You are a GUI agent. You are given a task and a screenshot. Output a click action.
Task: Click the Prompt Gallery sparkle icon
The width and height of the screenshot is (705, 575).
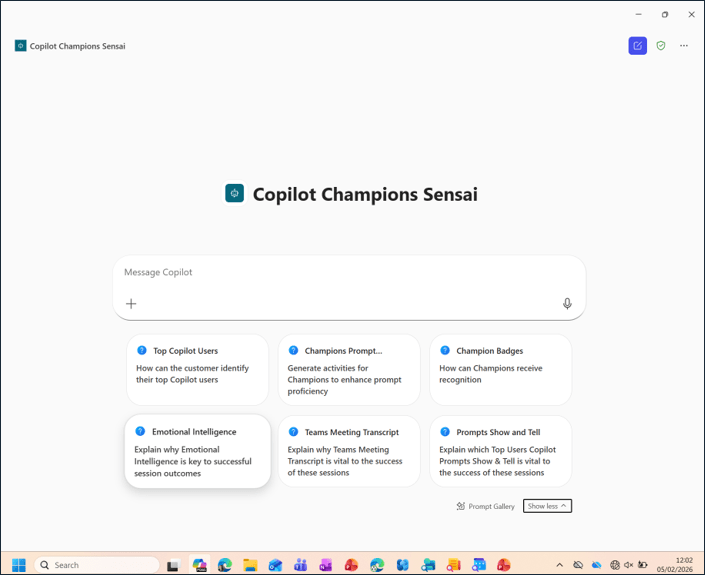pyautogui.click(x=460, y=506)
